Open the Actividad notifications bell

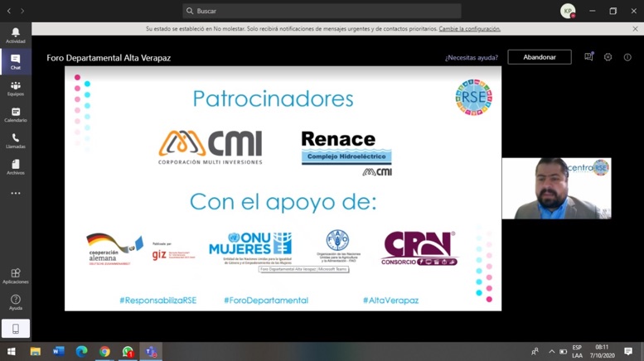[x=16, y=36]
